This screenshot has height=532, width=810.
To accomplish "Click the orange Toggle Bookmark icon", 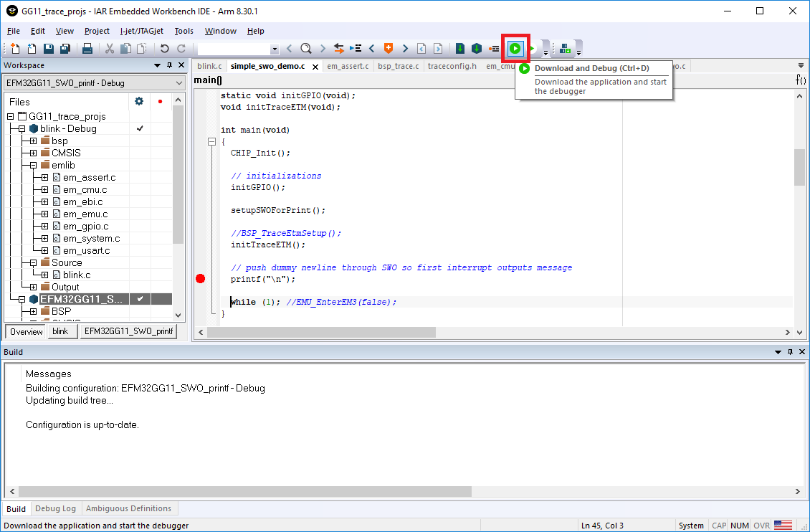I will click(x=388, y=49).
